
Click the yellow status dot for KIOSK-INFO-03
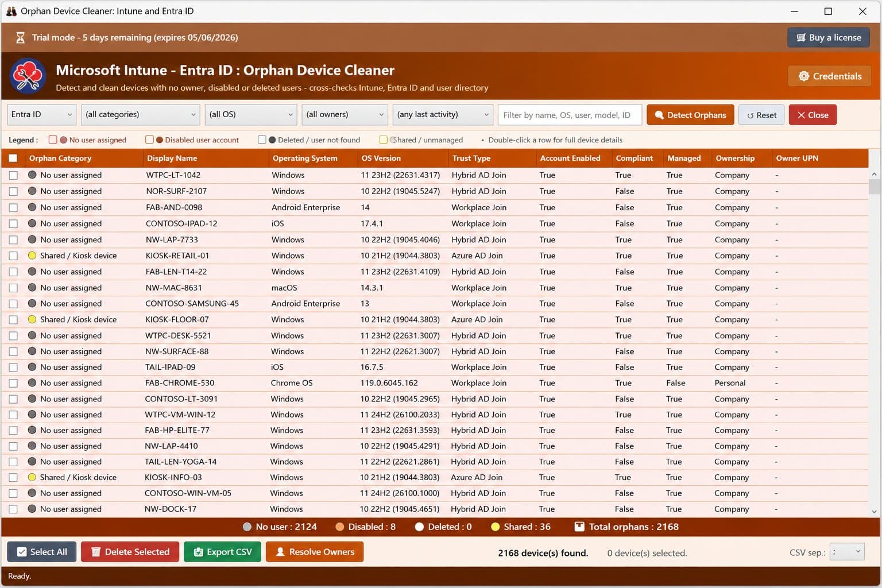pos(32,477)
